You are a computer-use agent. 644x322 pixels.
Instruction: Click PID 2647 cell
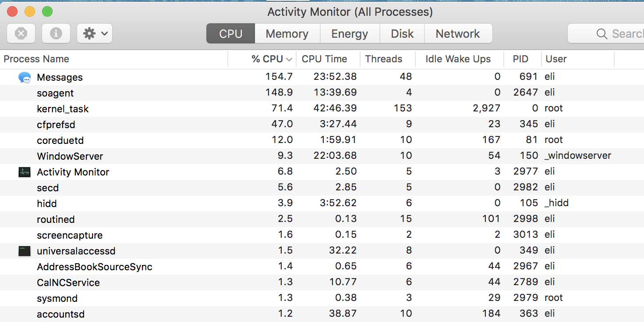coord(526,93)
